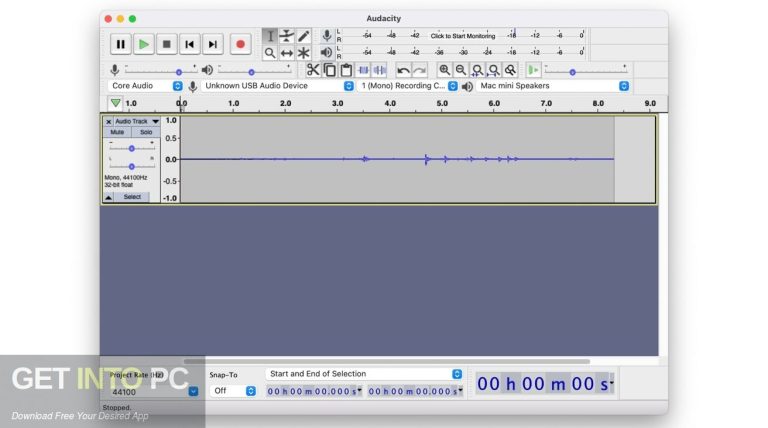Screen dimensions: 768x428
Task: Click to Start Monitoring on recording meter
Action: pos(463,36)
